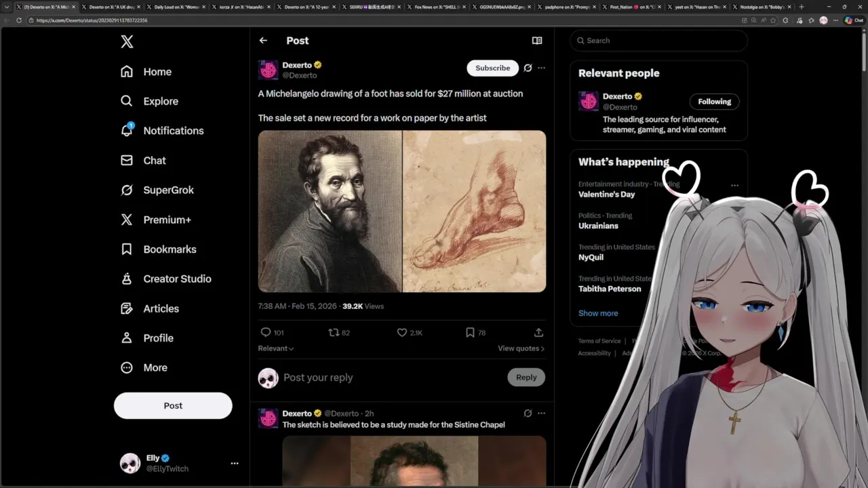The width and height of the screenshot is (868, 488).
Task: Click the 7:38 AM Feb 15, 2026 timestamp
Action: (x=297, y=306)
